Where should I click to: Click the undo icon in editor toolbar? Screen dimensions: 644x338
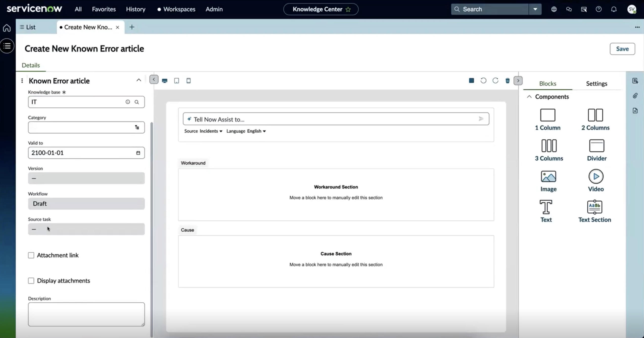coord(483,80)
